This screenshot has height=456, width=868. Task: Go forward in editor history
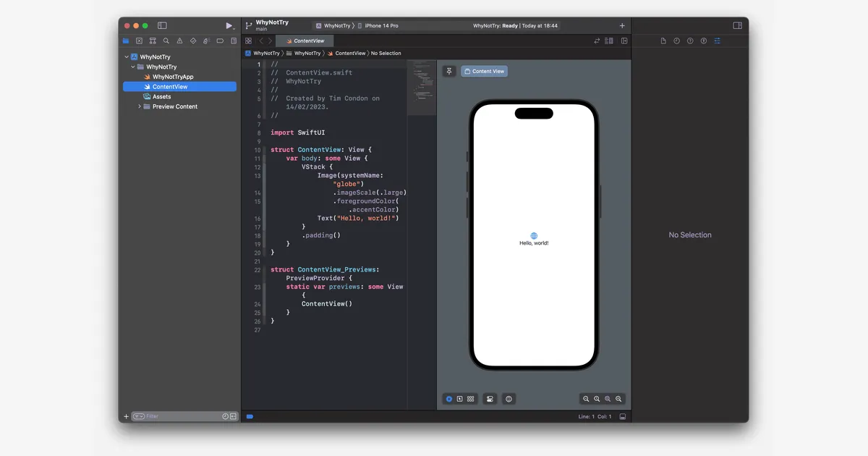(271, 41)
